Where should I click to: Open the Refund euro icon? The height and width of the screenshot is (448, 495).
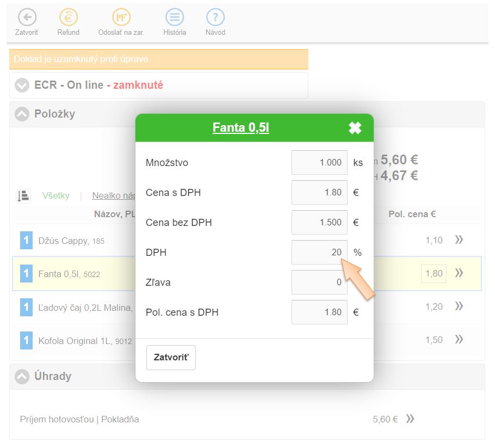pyautogui.click(x=68, y=17)
